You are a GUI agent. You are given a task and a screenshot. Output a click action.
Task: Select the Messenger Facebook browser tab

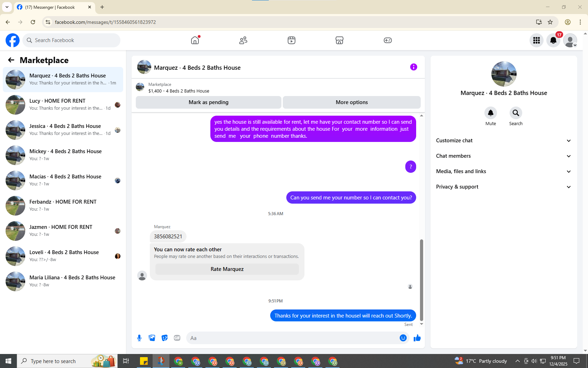coord(54,7)
